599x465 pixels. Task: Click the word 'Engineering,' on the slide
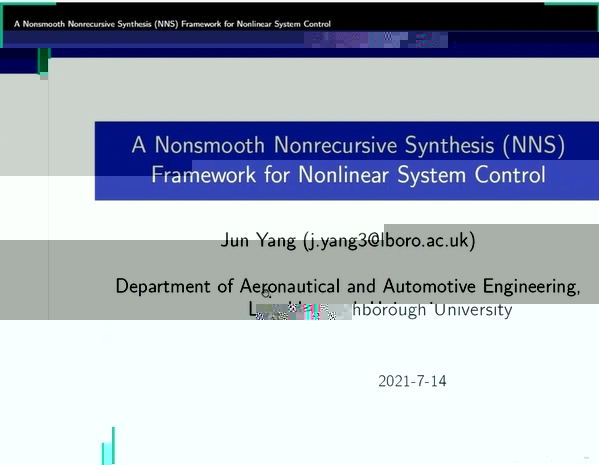pyautogui.click(x=531, y=287)
